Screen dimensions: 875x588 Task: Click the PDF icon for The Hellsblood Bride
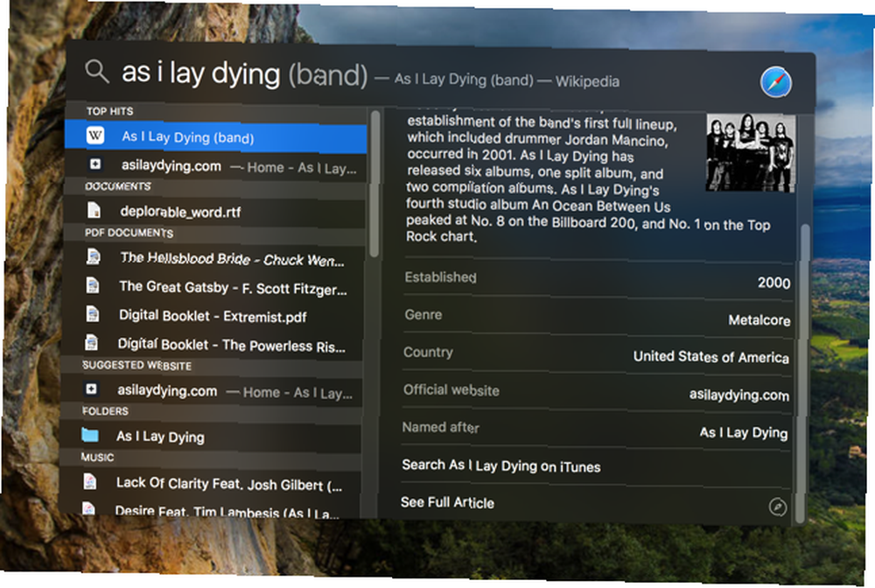[94, 256]
